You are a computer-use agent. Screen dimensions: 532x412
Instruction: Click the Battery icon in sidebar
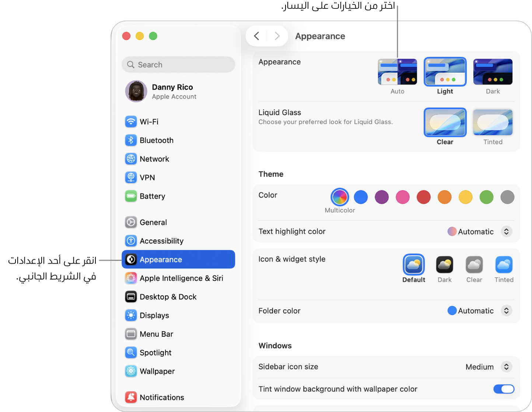pyautogui.click(x=131, y=196)
